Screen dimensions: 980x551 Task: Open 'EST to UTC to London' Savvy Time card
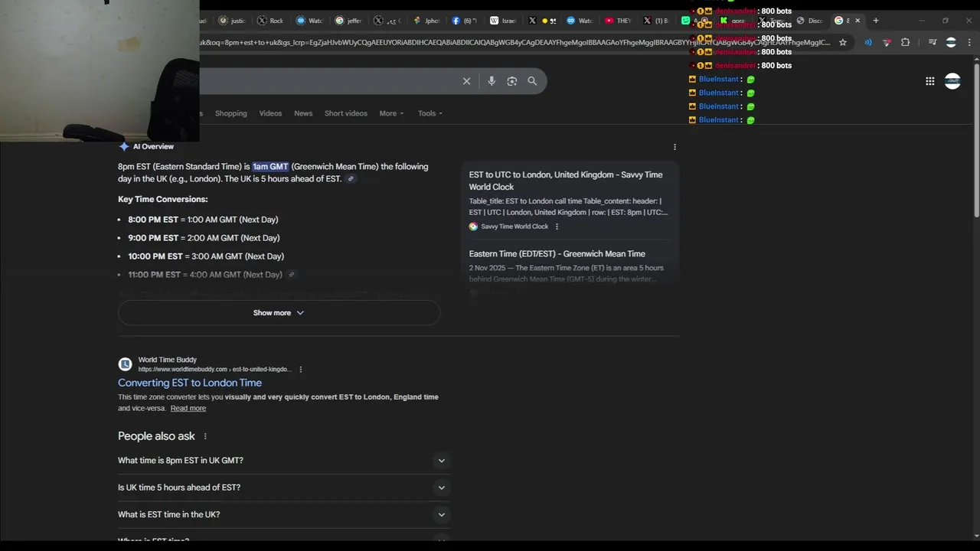point(566,181)
